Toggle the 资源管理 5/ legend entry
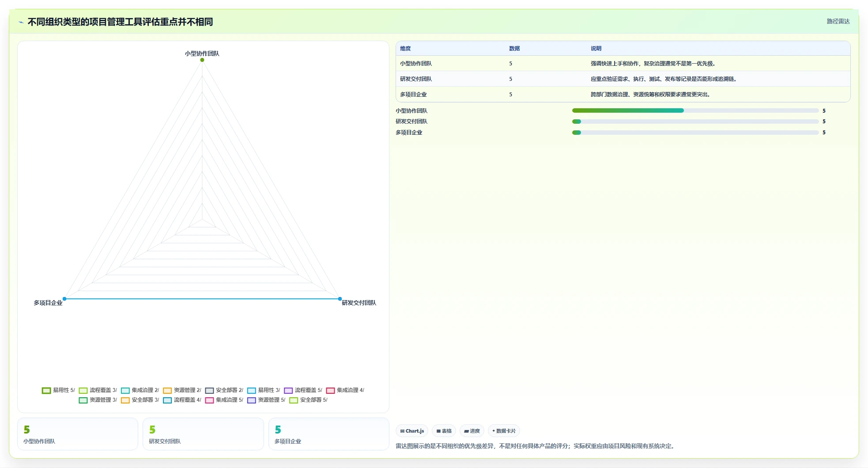The image size is (868, 468). tap(266, 400)
